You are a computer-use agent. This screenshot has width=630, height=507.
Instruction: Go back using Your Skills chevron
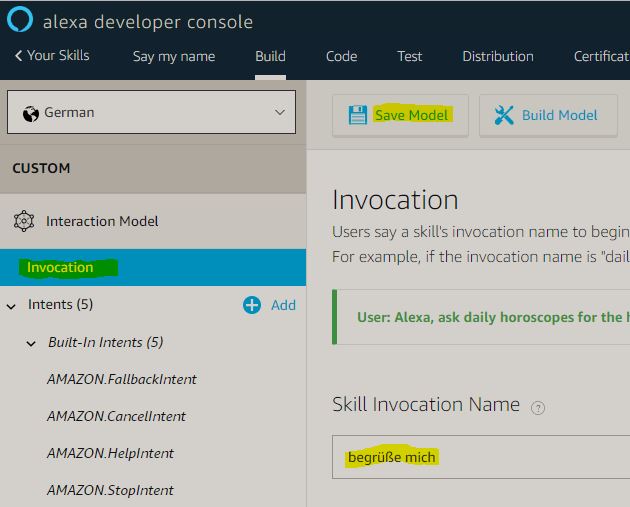pos(19,56)
